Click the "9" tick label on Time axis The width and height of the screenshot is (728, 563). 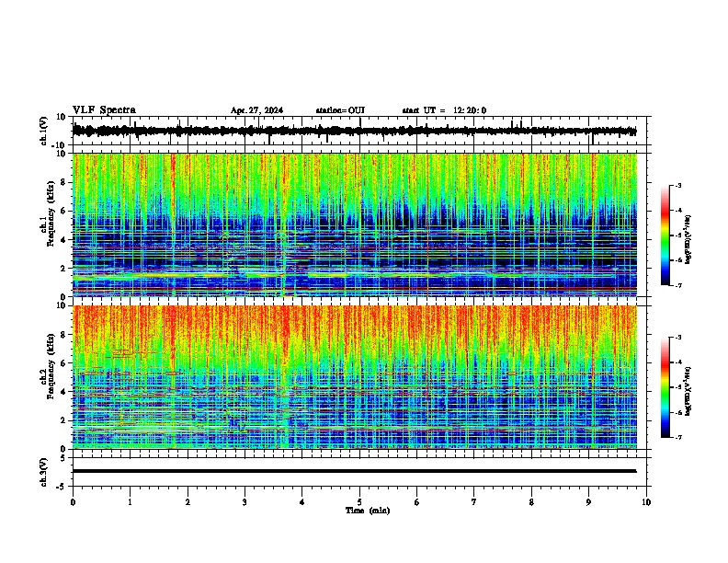588,502
